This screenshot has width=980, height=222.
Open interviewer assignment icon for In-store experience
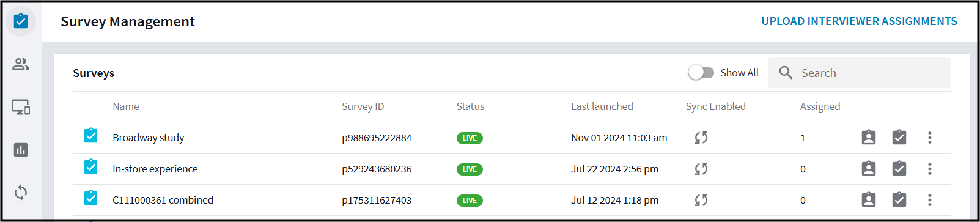(869, 168)
